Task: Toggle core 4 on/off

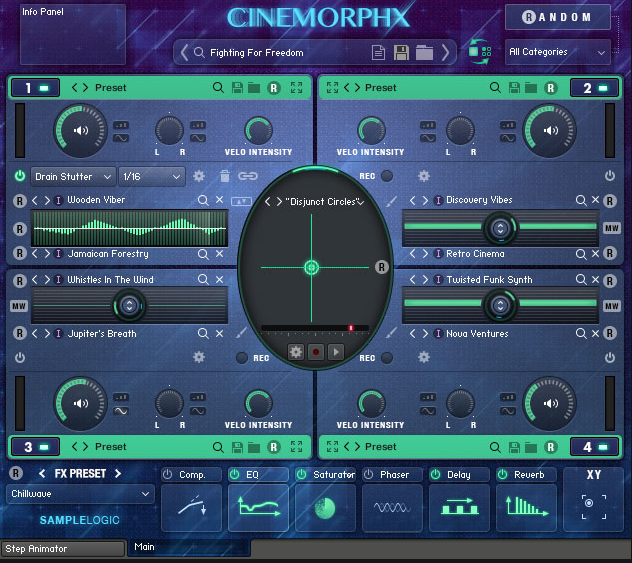Action: tap(595, 447)
